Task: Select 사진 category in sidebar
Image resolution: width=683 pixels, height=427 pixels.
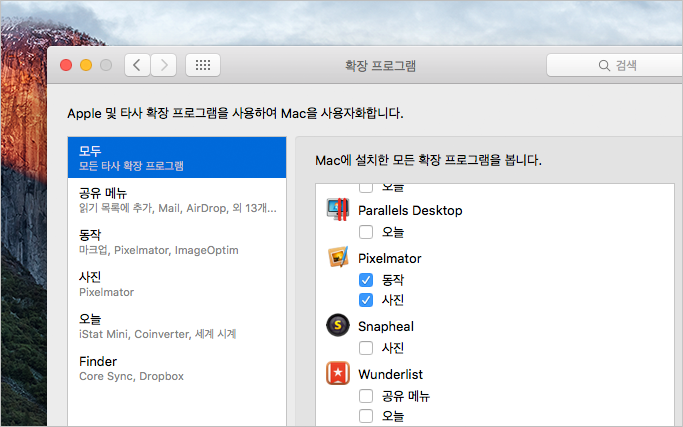Action: coord(177,283)
